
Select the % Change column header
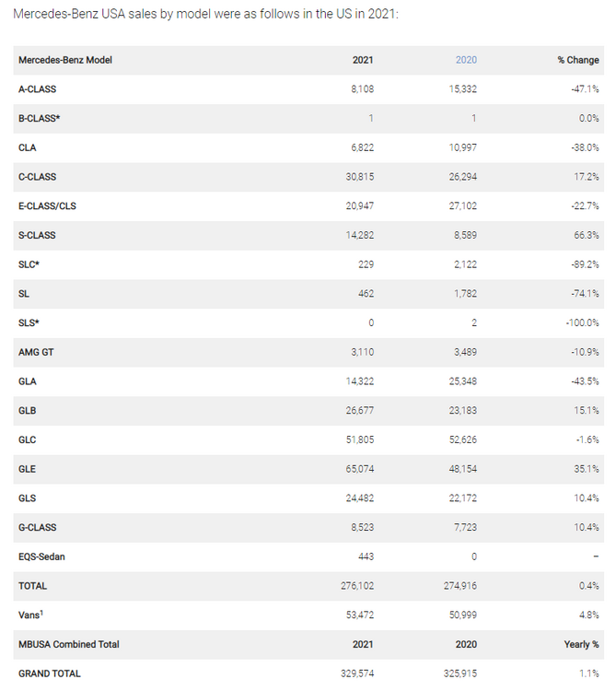pyautogui.click(x=578, y=60)
